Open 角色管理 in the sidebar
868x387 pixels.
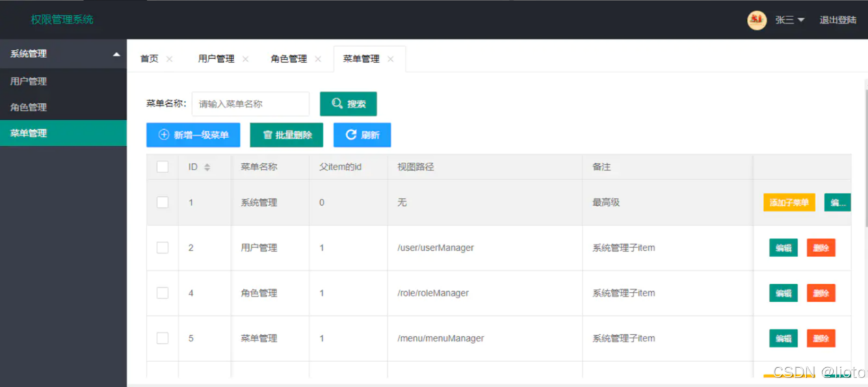point(63,107)
